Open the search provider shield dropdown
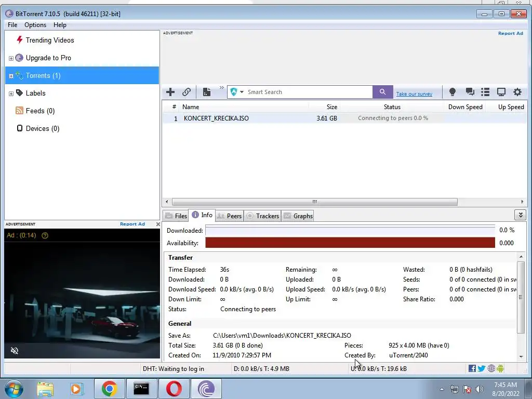 pyautogui.click(x=237, y=92)
